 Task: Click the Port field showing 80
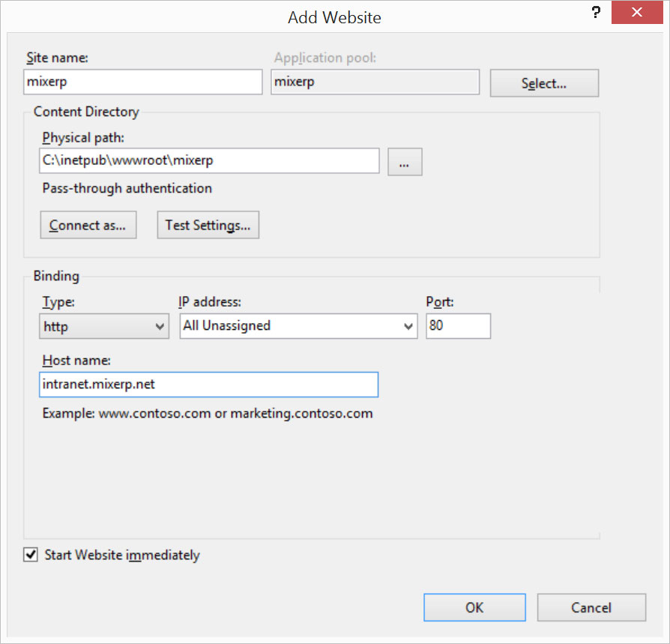(x=458, y=326)
